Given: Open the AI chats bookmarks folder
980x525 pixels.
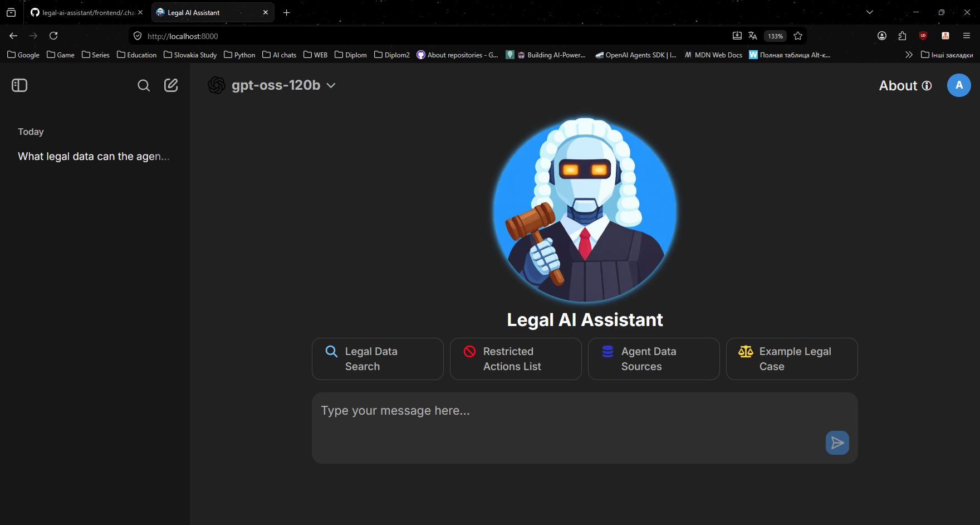Looking at the screenshot, I should point(280,55).
